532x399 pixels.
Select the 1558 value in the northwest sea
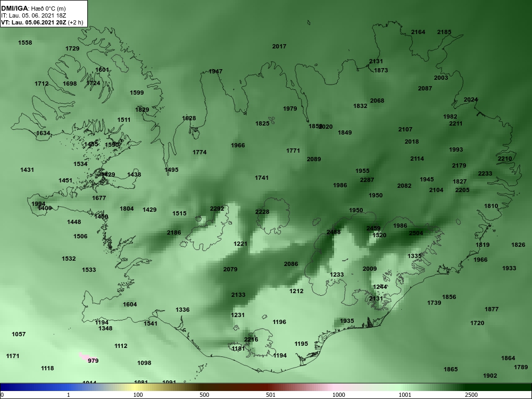[x=25, y=43]
